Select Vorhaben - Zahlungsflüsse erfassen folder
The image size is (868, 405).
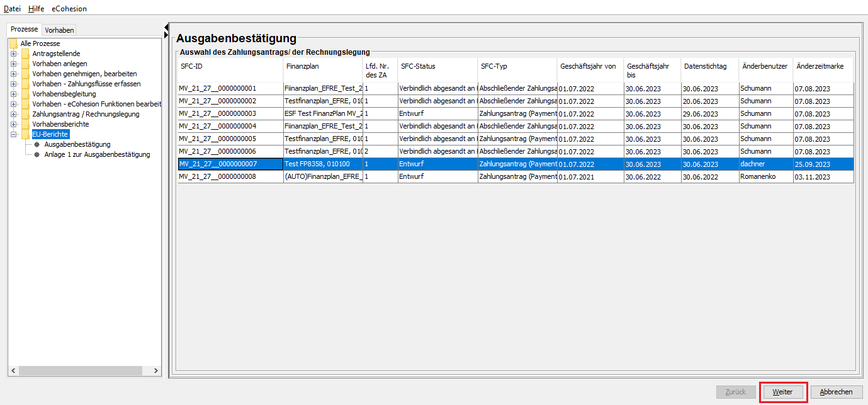tap(86, 84)
